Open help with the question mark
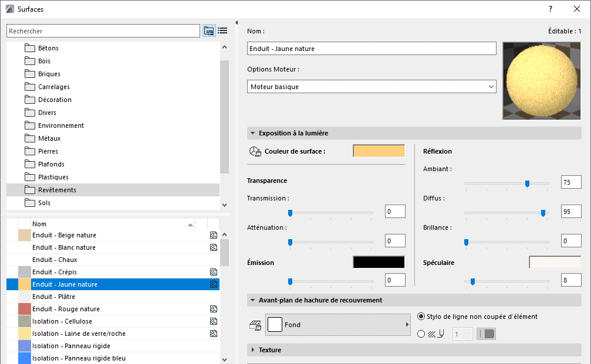591x364 pixels. pyautogui.click(x=551, y=9)
